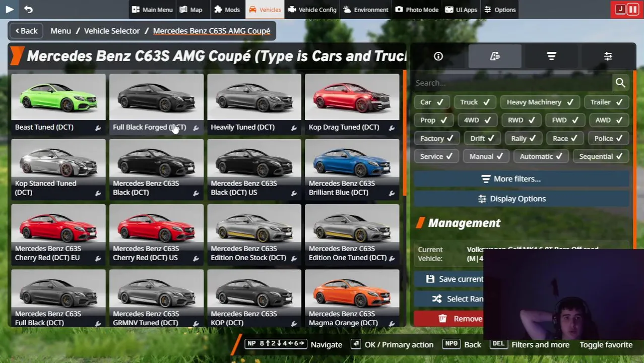Toggle the Prop filter chip
This screenshot has width=644, height=363.
coord(433,120)
